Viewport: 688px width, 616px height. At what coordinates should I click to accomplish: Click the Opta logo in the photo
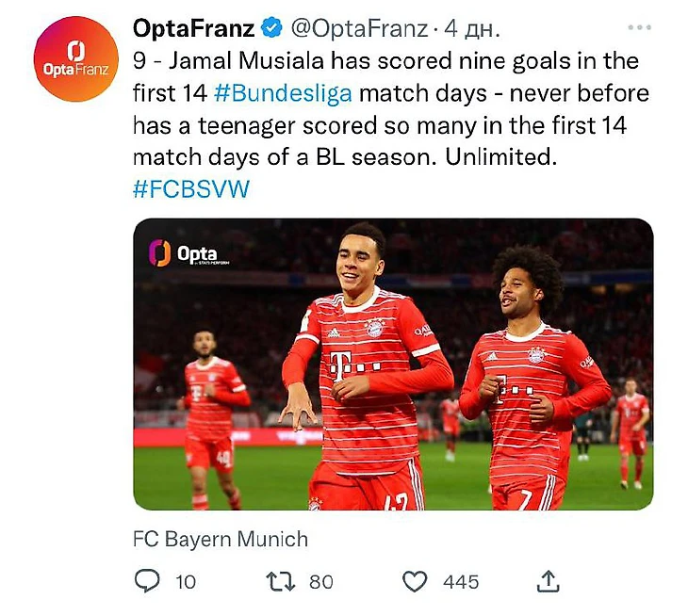point(184,253)
